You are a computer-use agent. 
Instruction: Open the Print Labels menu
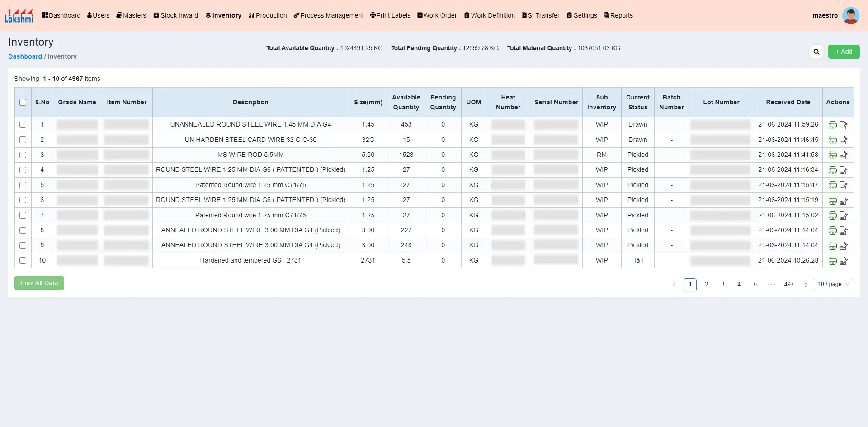coord(390,15)
